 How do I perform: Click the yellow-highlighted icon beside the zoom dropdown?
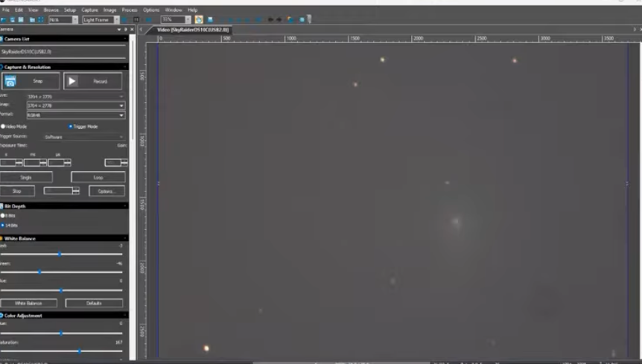click(x=199, y=19)
